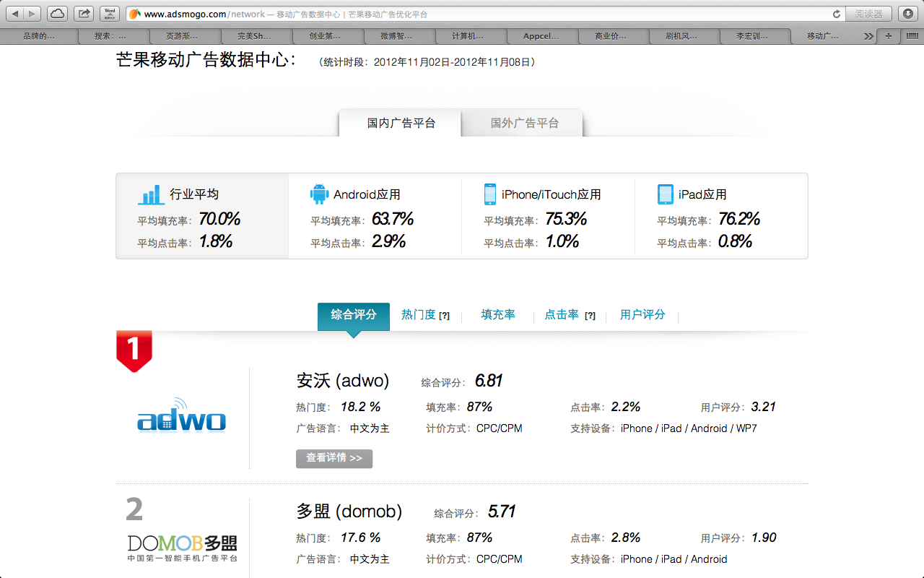
Task: Click the iPad tablet icon
Action: tap(665, 194)
